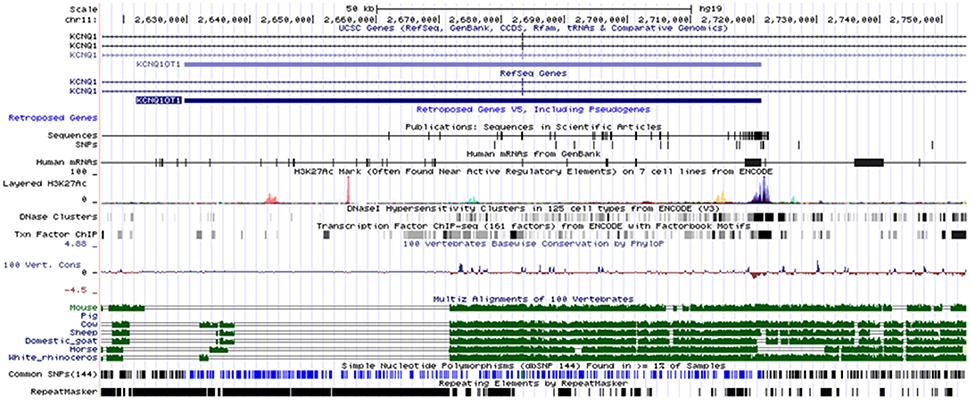Image resolution: width=970 pixels, height=400 pixels.
Task: Open Repeating Elements by RepeatMasker title
Action: click(x=533, y=383)
